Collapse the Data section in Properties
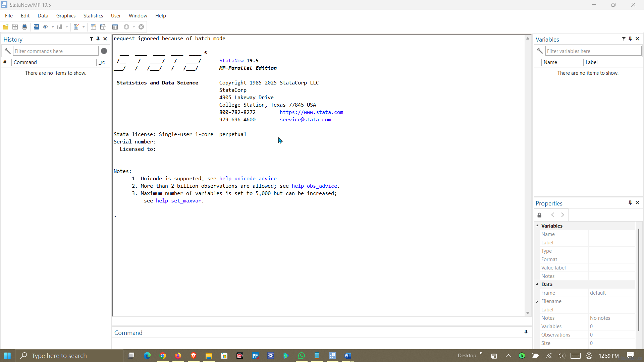The image size is (644, 362). [537, 284]
